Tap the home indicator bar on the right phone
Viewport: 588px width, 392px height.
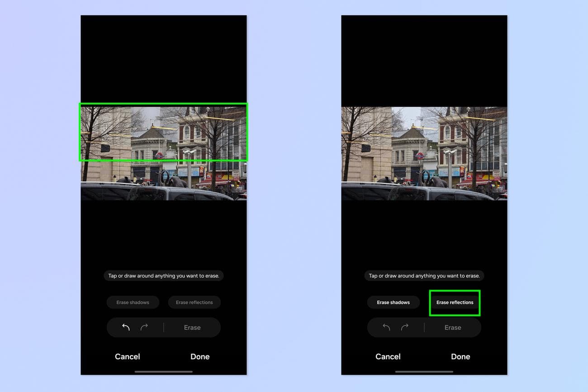tap(424, 372)
